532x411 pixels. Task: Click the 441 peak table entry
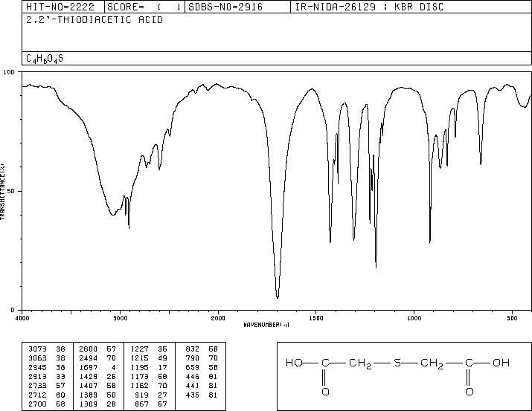point(193,386)
